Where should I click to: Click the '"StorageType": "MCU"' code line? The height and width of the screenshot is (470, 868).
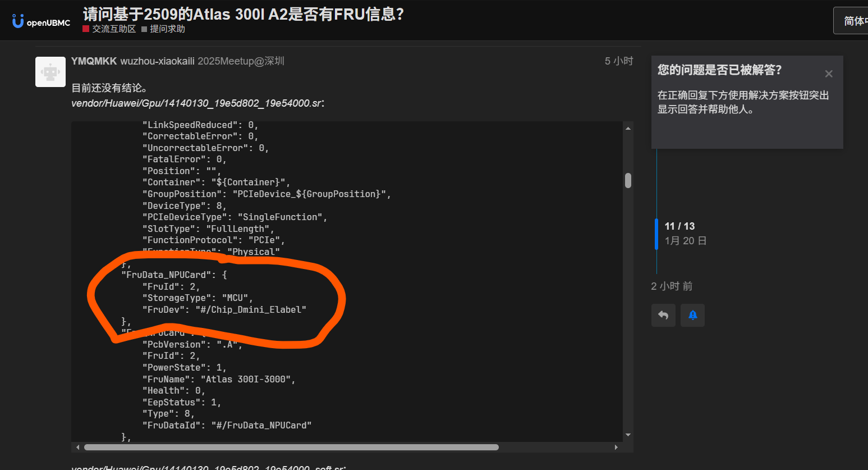198,298
